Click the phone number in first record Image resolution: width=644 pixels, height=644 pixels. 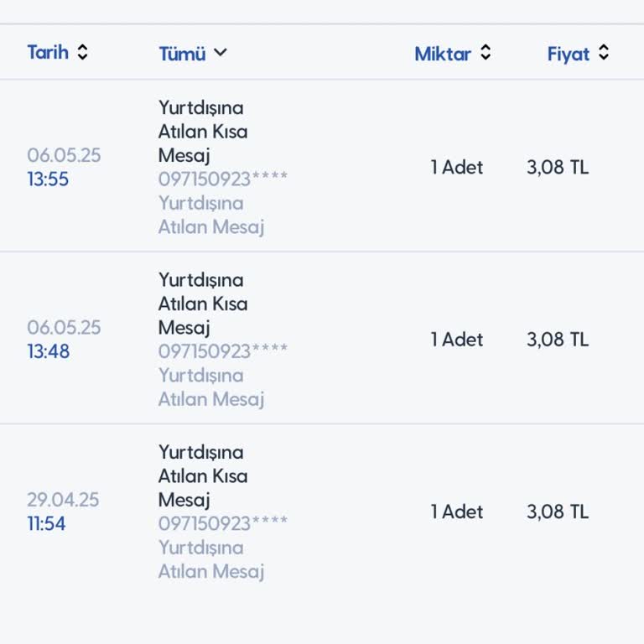point(223,179)
